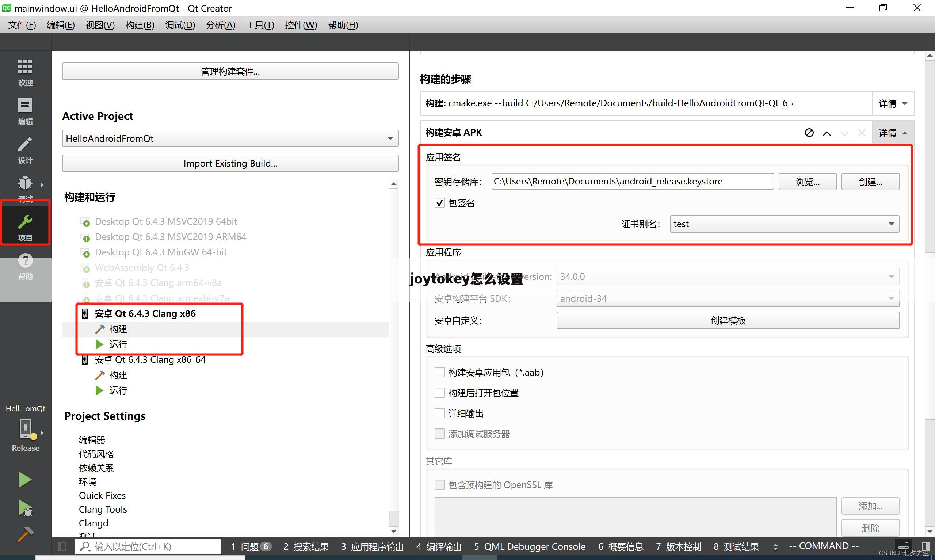Viewport: 935px width, 560px height.
Task: Open the 调试(D) menu
Action: (180, 25)
